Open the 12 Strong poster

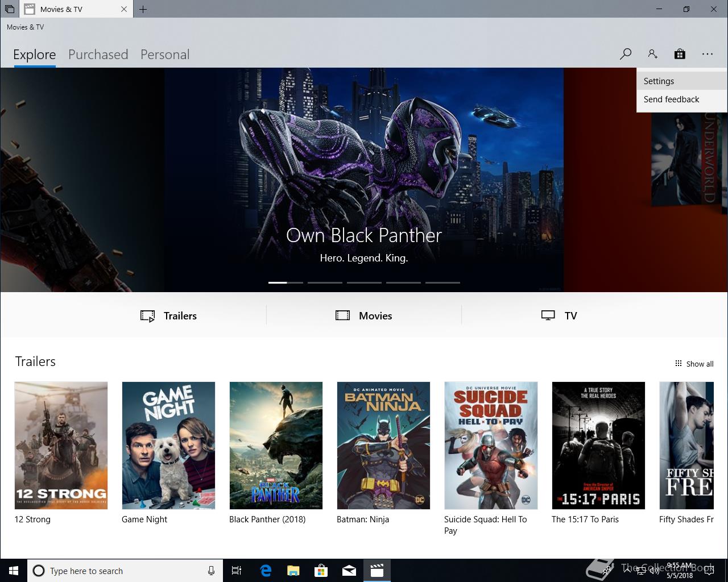61,446
